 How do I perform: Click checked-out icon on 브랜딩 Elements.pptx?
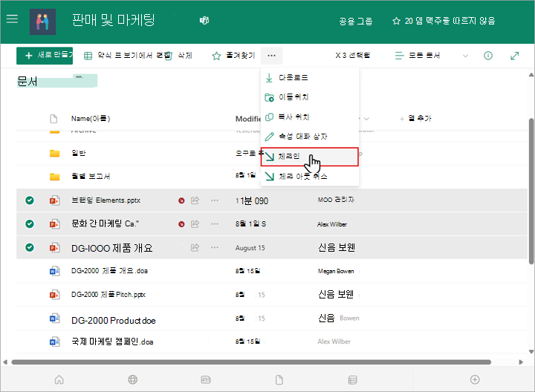pos(181,200)
